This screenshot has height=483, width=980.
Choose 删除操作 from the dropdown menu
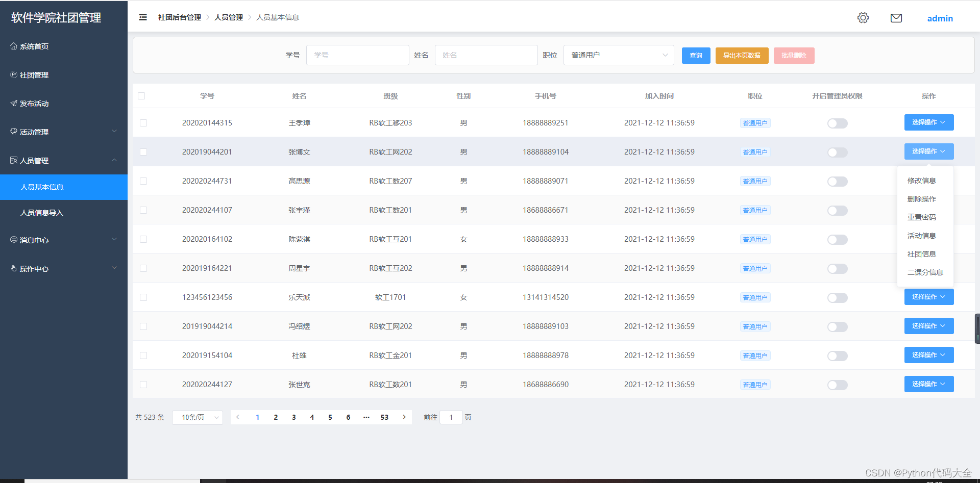(925, 199)
